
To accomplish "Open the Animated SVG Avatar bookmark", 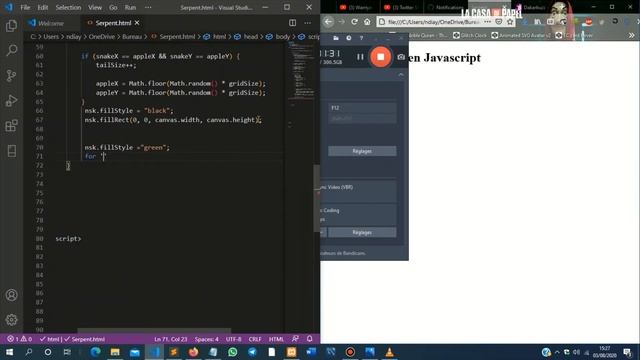I will click(x=521, y=36).
